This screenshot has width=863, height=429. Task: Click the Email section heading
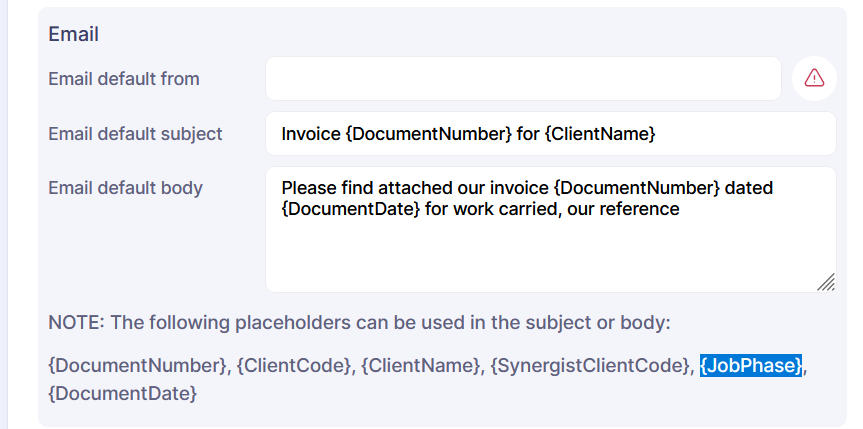pos(74,34)
